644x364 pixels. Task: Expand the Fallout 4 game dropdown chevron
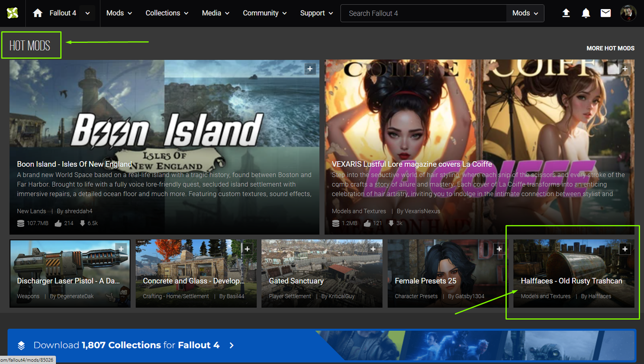[x=88, y=14]
